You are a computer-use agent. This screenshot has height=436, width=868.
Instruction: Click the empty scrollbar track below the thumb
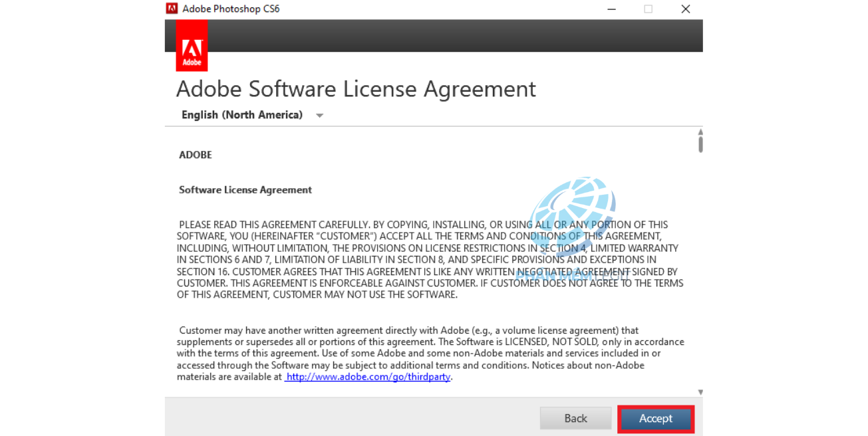700,266
